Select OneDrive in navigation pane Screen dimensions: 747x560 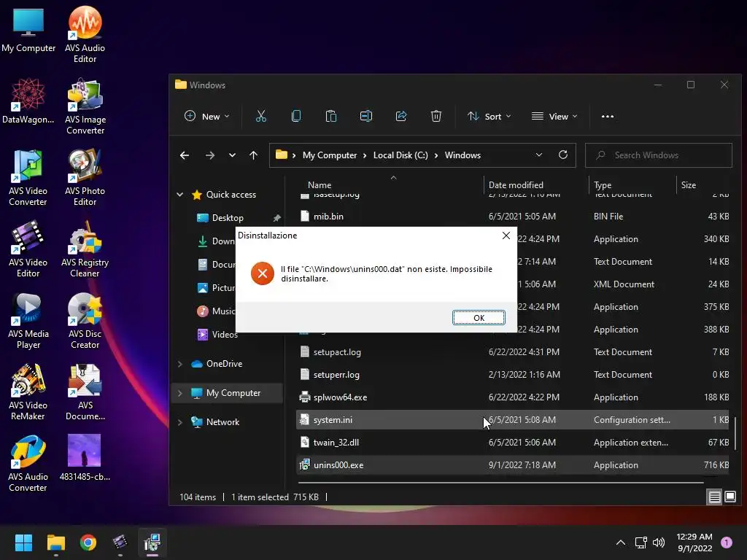(x=225, y=364)
